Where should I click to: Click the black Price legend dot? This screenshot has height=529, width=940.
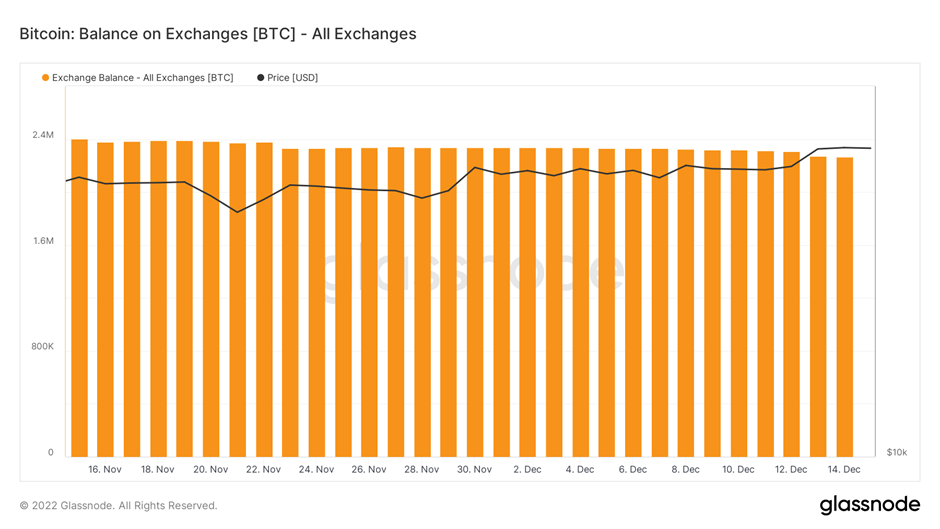pyautogui.click(x=261, y=78)
